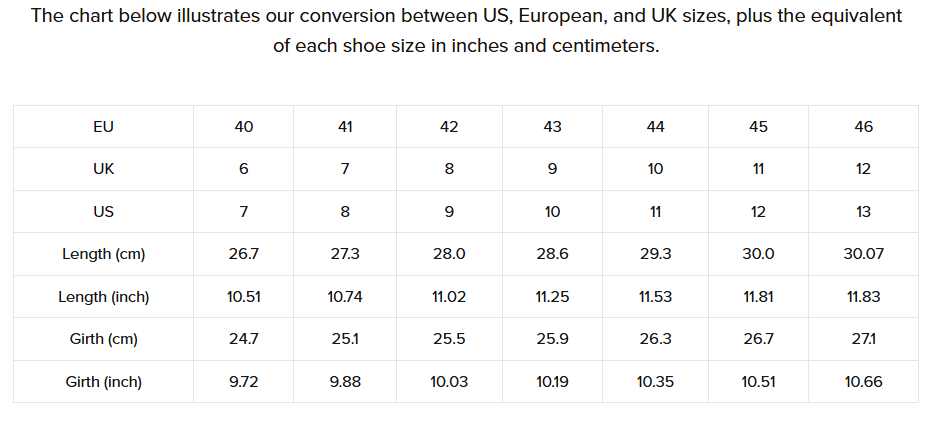
Task: Select EU size 40 cell
Action: pyautogui.click(x=244, y=127)
